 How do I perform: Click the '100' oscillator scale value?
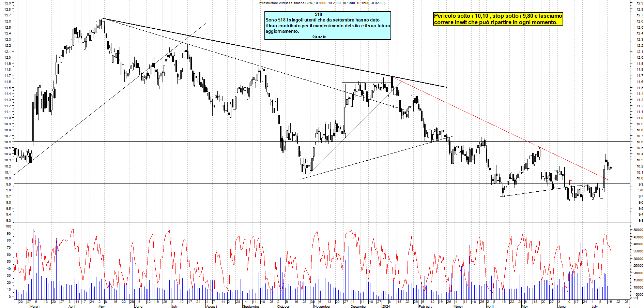(8, 226)
